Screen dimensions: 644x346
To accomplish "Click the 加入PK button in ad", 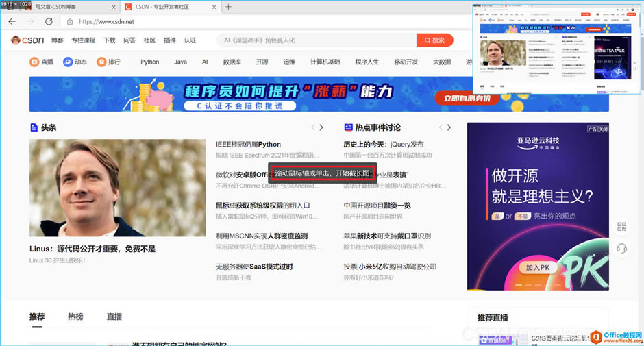I will pyautogui.click(x=538, y=267).
